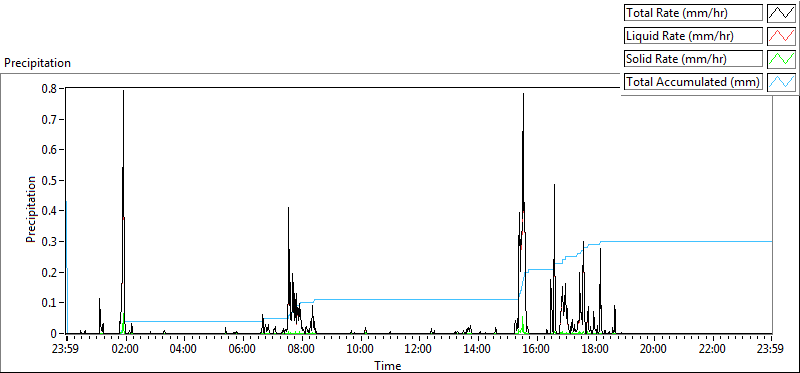
Task: Click the Total Rate black line icon
Action: click(781, 13)
